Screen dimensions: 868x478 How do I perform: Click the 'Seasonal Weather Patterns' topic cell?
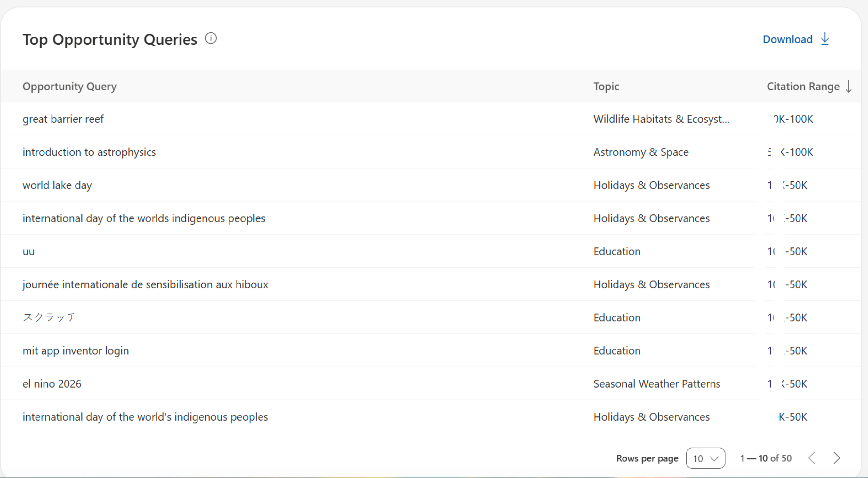coord(657,383)
